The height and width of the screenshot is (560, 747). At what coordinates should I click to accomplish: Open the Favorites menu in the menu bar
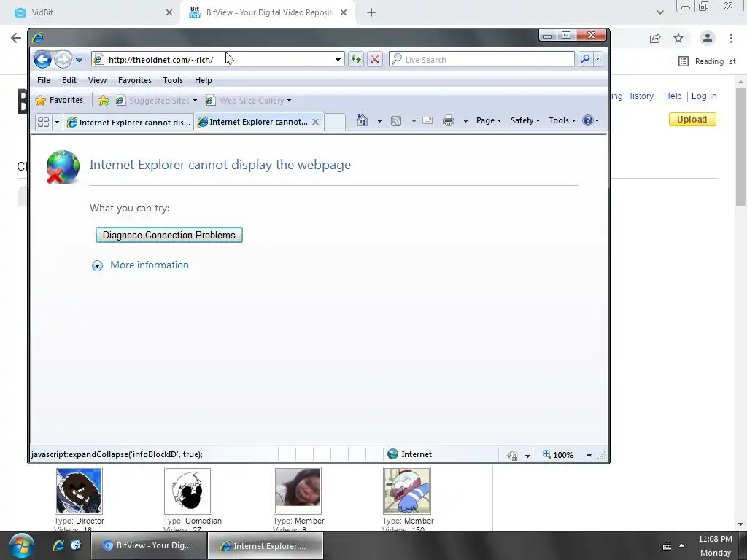[x=135, y=80]
